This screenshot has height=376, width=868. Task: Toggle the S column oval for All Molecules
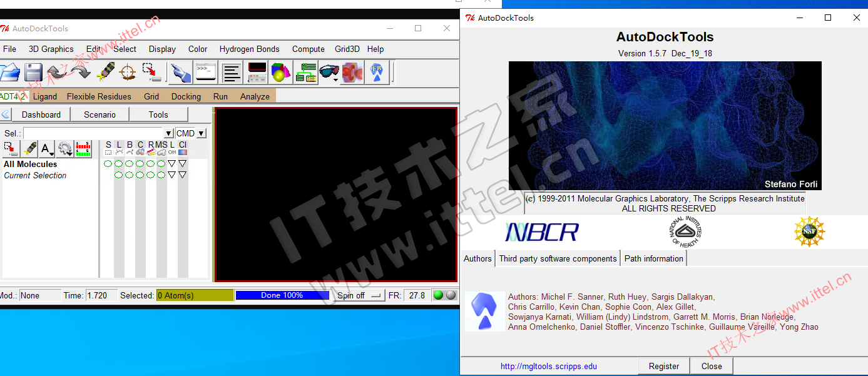click(x=108, y=164)
